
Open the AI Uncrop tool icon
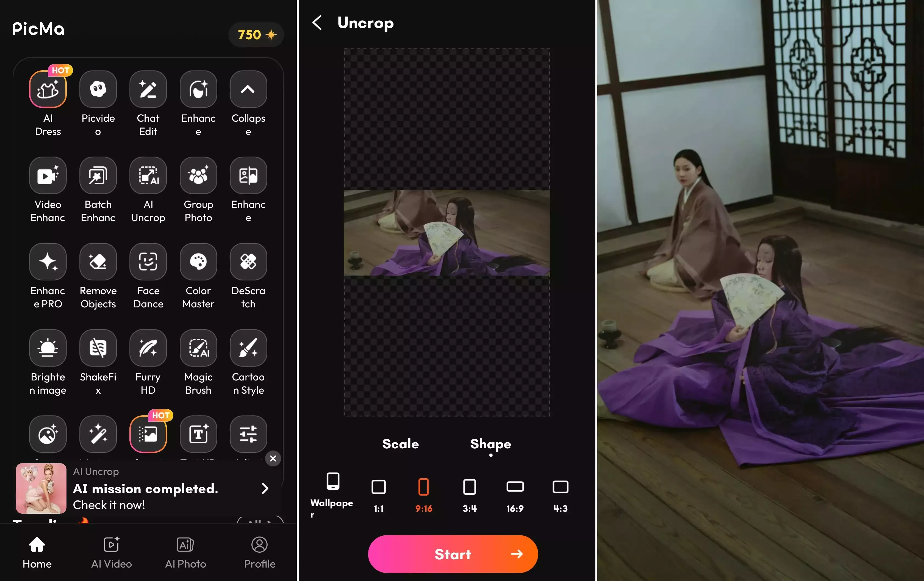click(148, 176)
